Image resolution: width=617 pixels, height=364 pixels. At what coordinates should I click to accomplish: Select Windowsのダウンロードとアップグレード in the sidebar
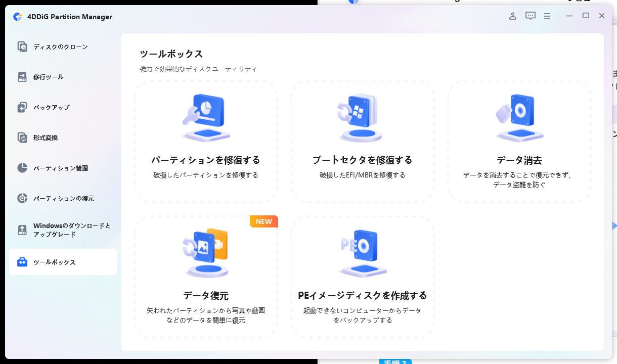pos(63,230)
